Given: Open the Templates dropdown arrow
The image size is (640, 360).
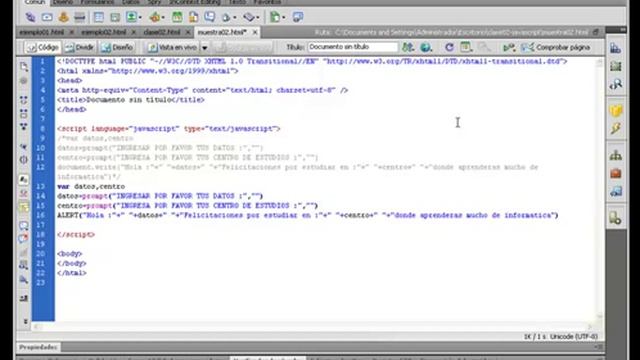Looking at the screenshot, I should (284, 18).
